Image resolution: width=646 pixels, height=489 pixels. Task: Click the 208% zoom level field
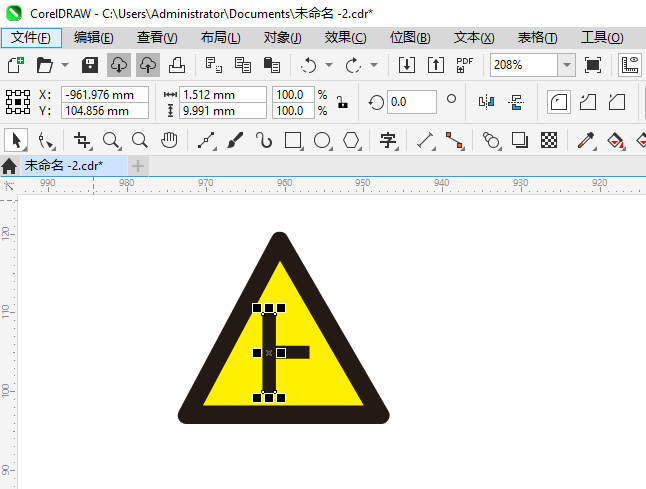point(524,65)
